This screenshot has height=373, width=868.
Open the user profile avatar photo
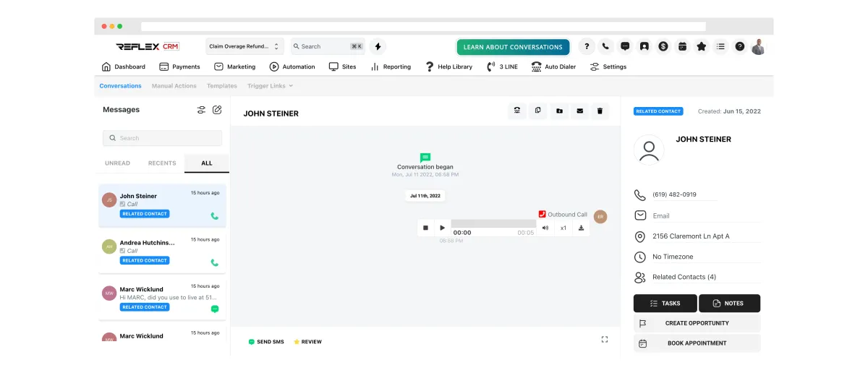point(758,46)
